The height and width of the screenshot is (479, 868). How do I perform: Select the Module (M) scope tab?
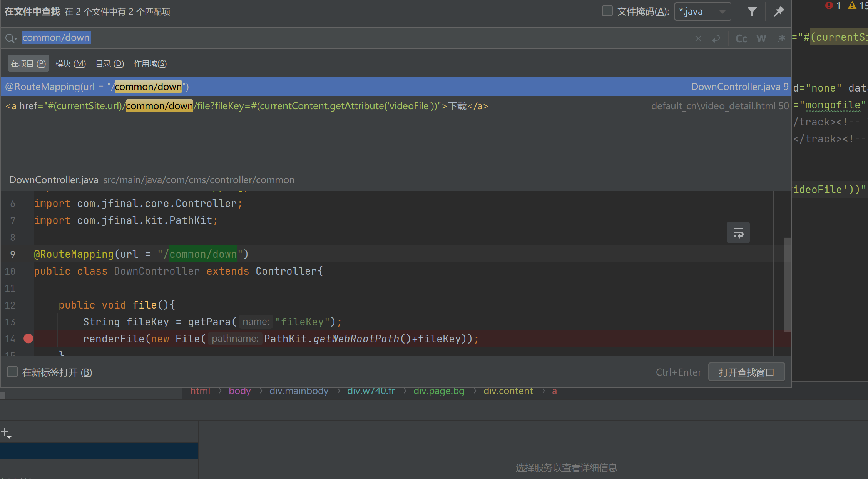(x=70, y=63)
